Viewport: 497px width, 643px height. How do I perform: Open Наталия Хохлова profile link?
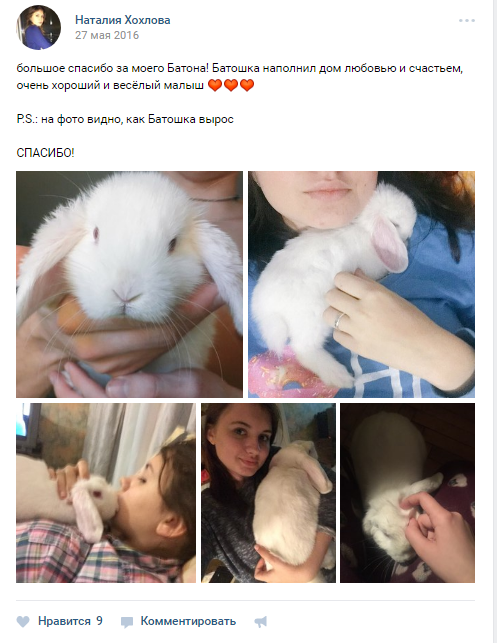point(123,20)
